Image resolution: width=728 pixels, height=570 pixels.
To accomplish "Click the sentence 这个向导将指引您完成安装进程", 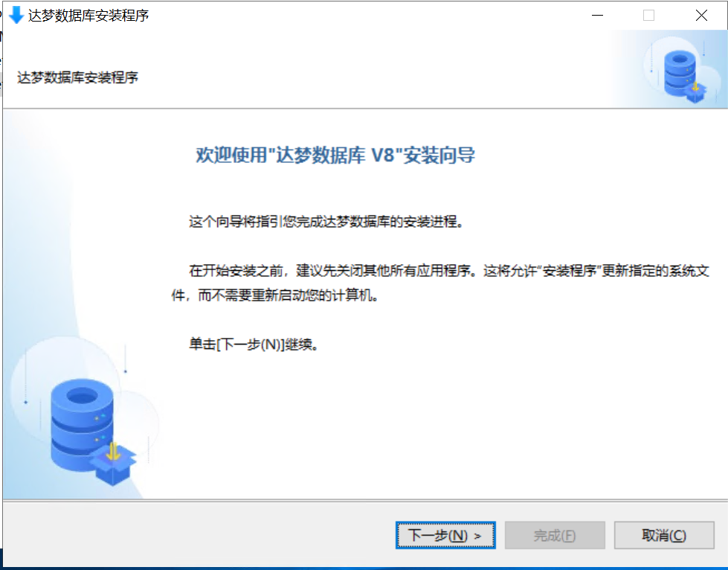I will [x=326, y=222].
